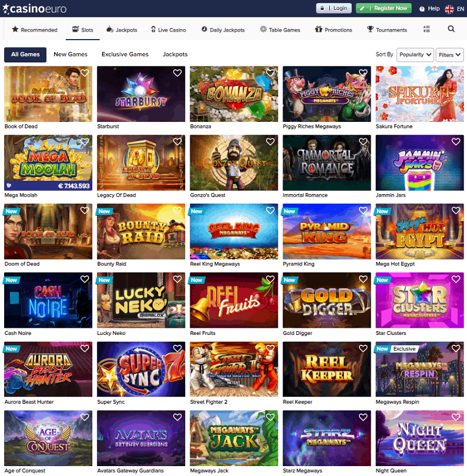Expand the Filters dropdown
Viewport: 467px width, 476px height.
(449, 55)
